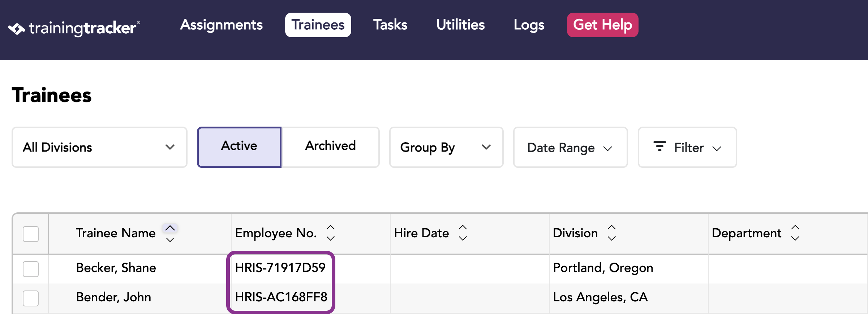
Task: Open the Date Range dropdown
Action: click(x=570, y=147)
